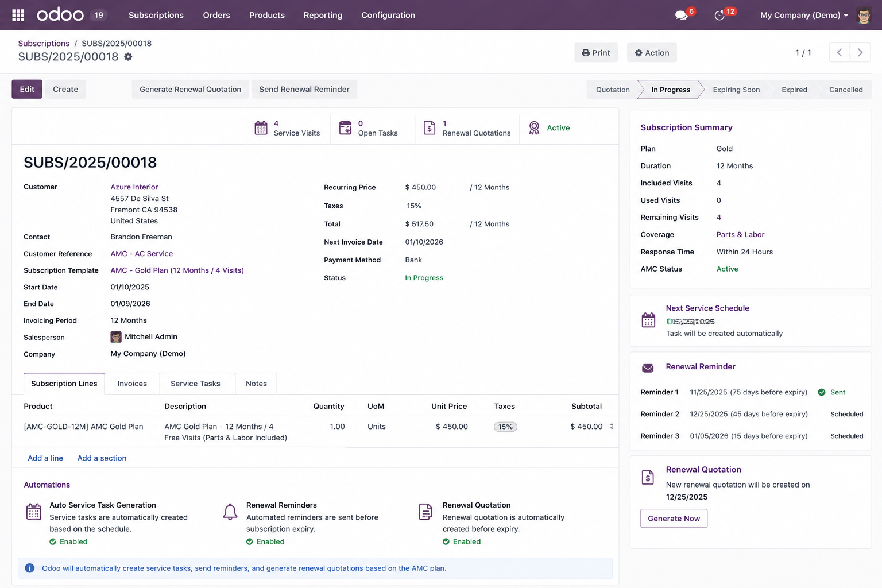The image size is (882, 588).
Task: Select the In Progress status stage
Action: [671, 90]
